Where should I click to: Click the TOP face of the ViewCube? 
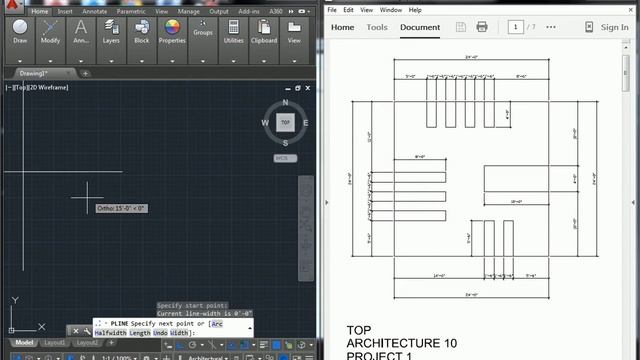[285, 122]
